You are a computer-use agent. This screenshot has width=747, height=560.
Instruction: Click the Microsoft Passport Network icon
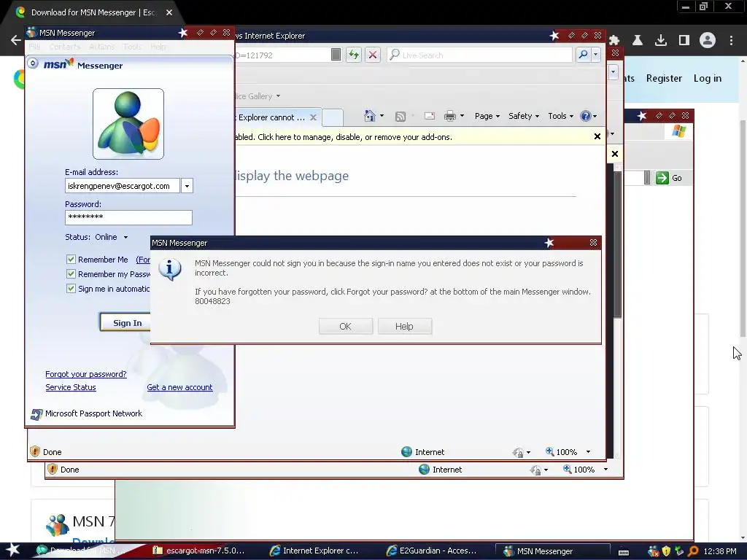36,414
